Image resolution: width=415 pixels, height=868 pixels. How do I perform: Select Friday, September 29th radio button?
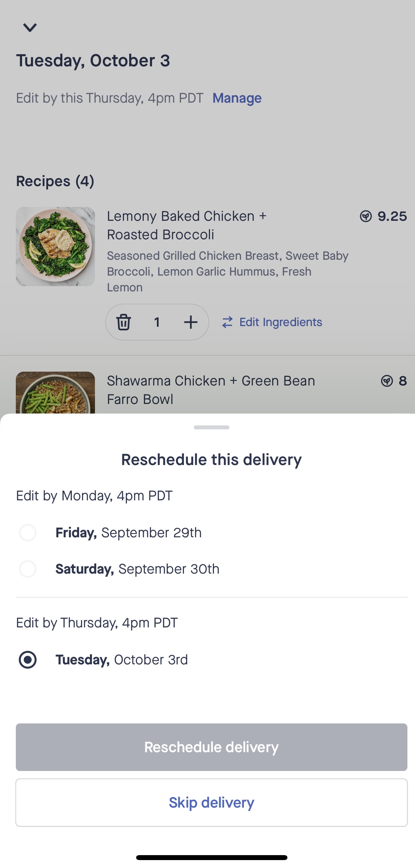[28, 533]
